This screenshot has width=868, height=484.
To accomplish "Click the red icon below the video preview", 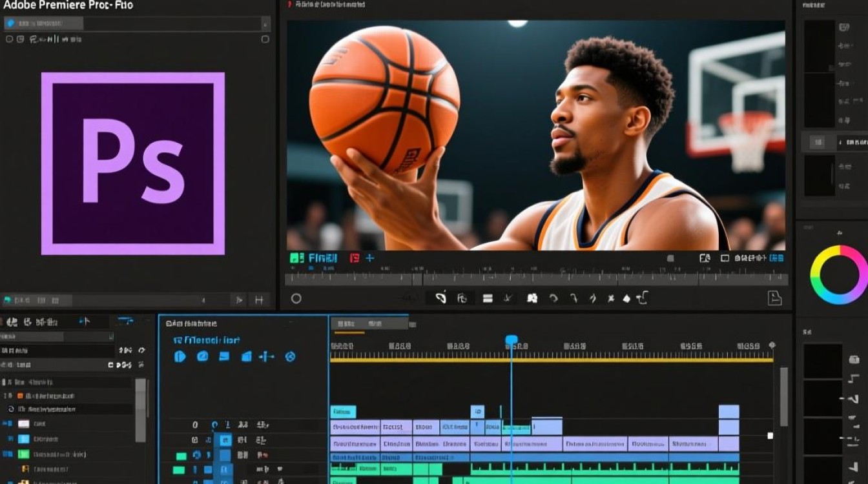I will click(x=354, y=258).
